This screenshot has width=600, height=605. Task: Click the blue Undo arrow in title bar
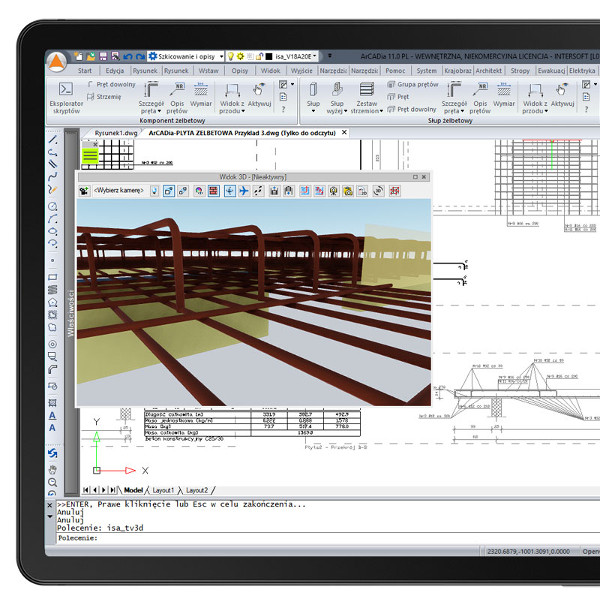coord(128,57)
